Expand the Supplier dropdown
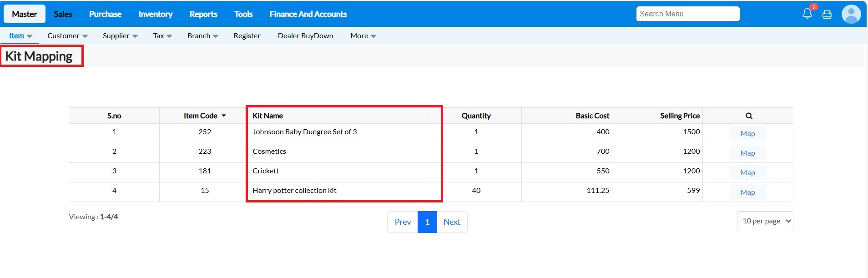 (120, 36)
